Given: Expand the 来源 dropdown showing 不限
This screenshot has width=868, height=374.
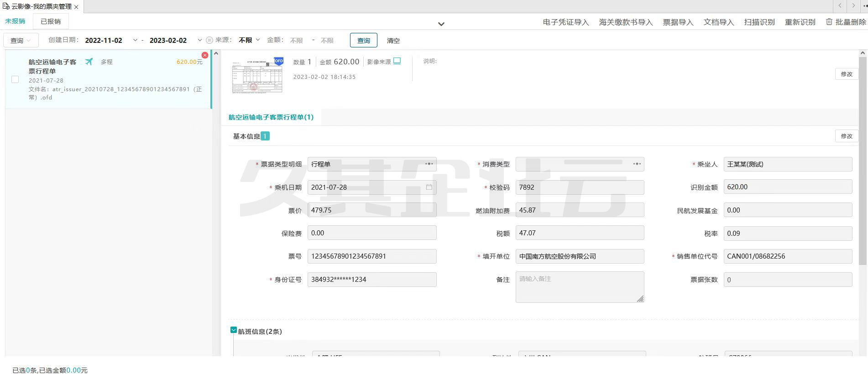Looking at the screenshot, I should point(249,40).
